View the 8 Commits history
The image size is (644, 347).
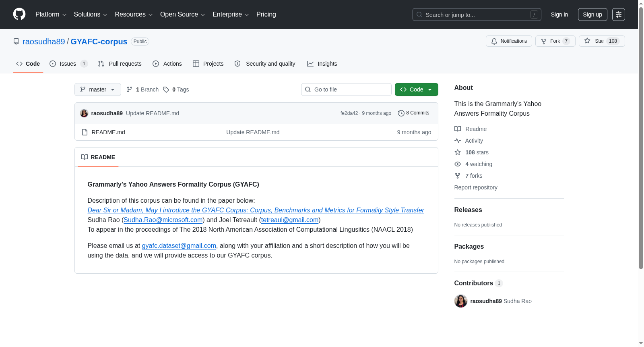pyautogui.click(x=414, y=113)
